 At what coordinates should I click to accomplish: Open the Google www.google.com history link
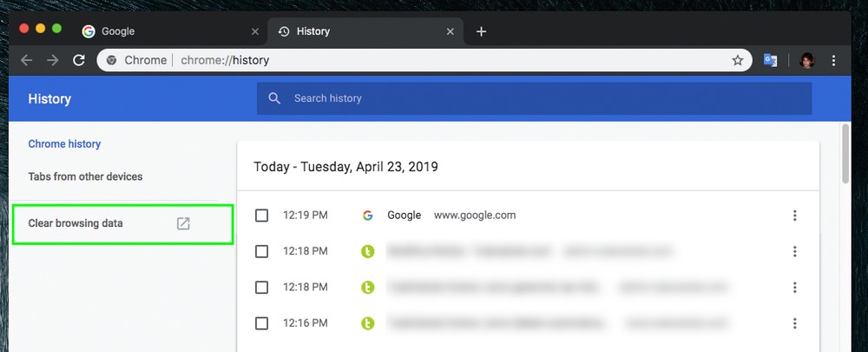(x=404, y=216)
